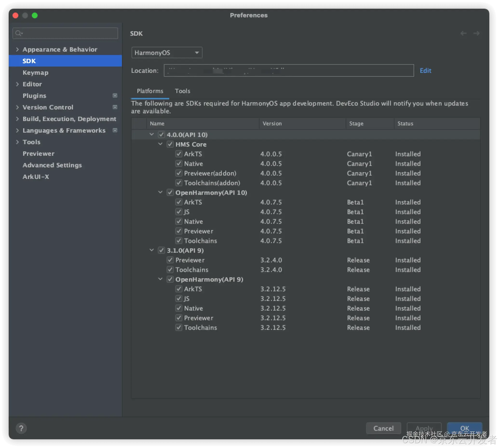
Task: Expand the Version Control chevron
Action: (x=17, y=107)
